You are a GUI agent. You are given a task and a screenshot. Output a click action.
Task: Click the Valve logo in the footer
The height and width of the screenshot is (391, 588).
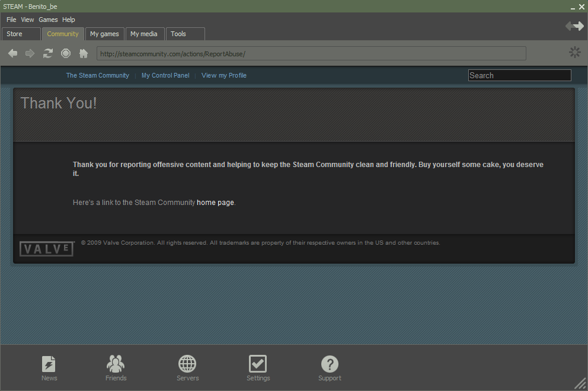click(46, 249)
